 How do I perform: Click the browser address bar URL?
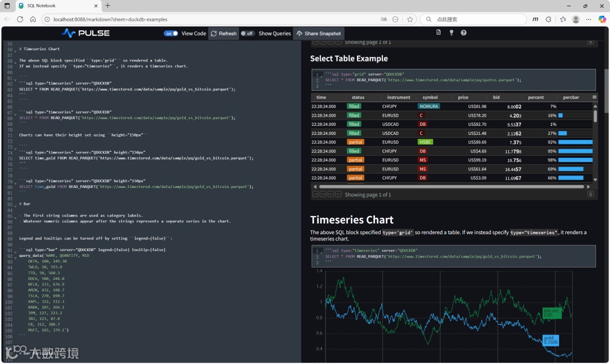[x=111, y=19]
